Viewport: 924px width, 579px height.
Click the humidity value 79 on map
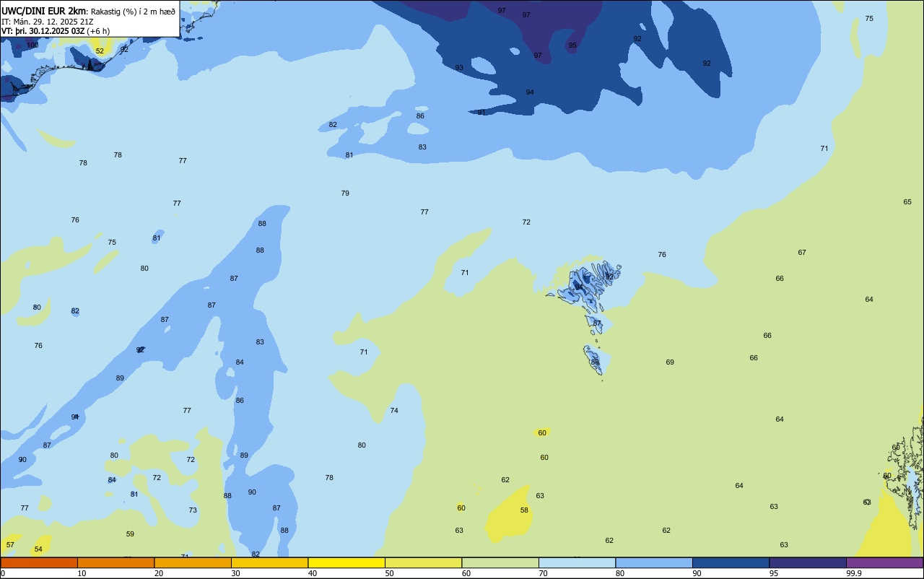[345, 193]
